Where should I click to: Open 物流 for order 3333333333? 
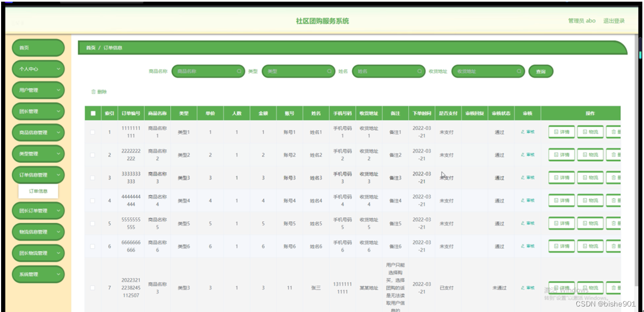click(590, 177)
